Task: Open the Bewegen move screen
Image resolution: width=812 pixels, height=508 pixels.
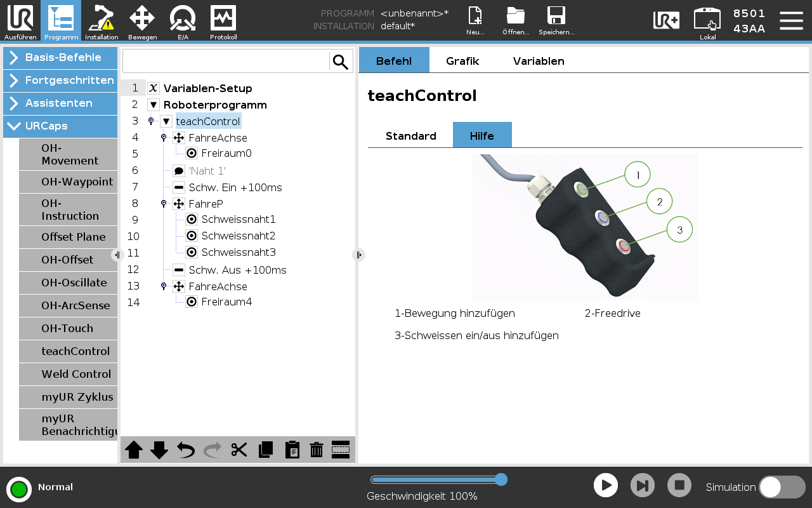Action: tap(142, 21)
